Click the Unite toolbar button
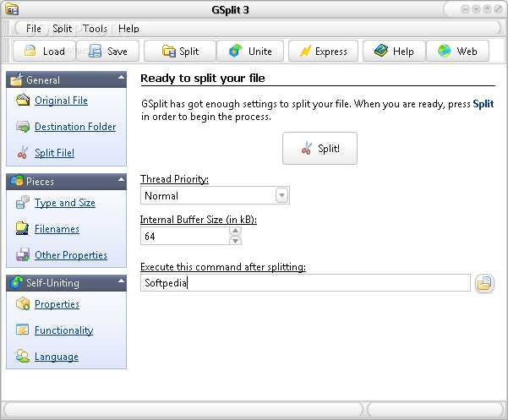508x420 pixels. point(250,51)
